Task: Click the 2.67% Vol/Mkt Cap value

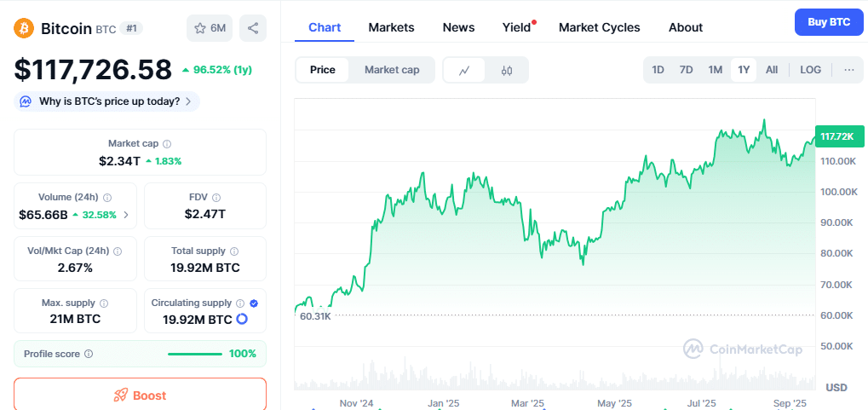Action: pyautogui.click(x=75, y=269)
